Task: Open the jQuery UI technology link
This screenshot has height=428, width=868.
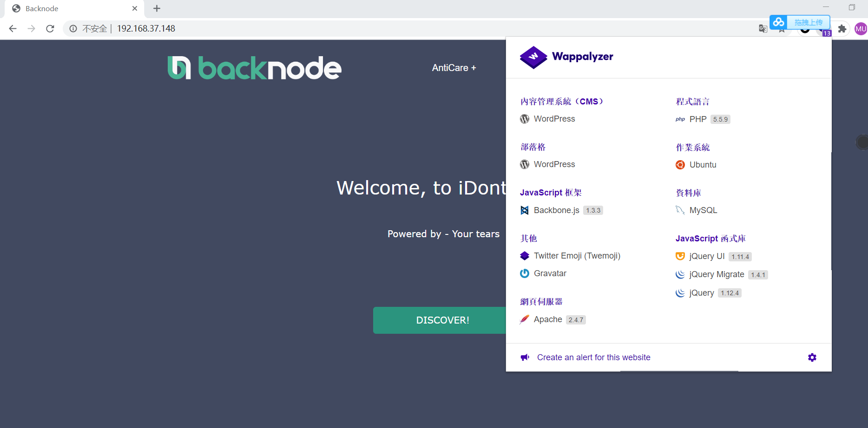Action: [707, 256]
